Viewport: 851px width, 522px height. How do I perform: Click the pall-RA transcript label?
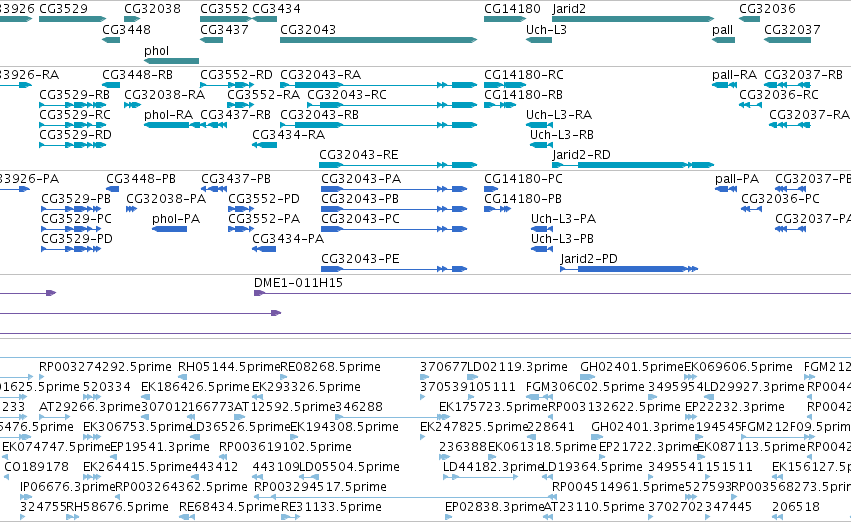click(734, 74)
